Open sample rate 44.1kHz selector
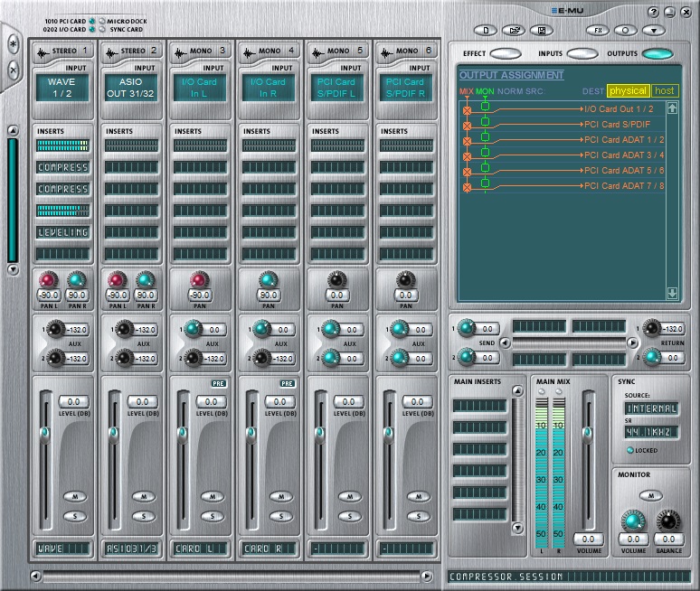Image resolution: width=700 pixels, height=591 pixels. coord(651,432)
